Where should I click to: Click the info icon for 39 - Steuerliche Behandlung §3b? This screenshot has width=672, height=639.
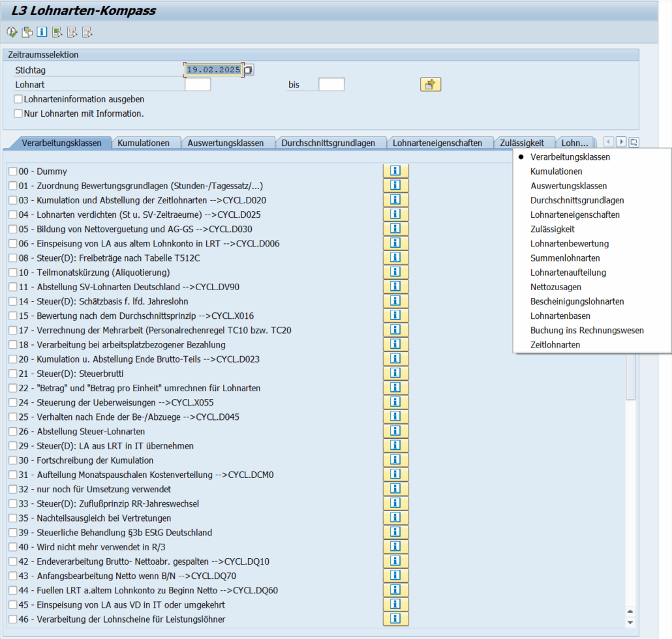point(395,532)
